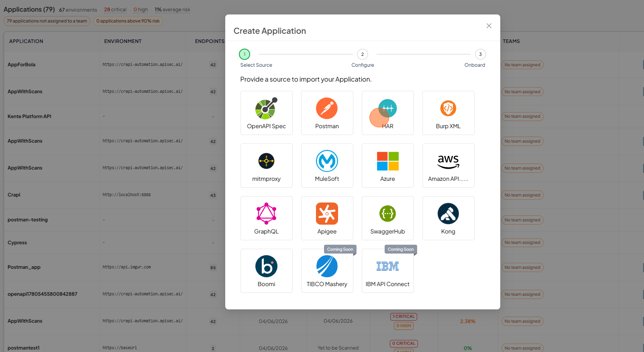Open the Crapi application row
The height and width of the screenshot is (352, 644).
click(14, 195)
